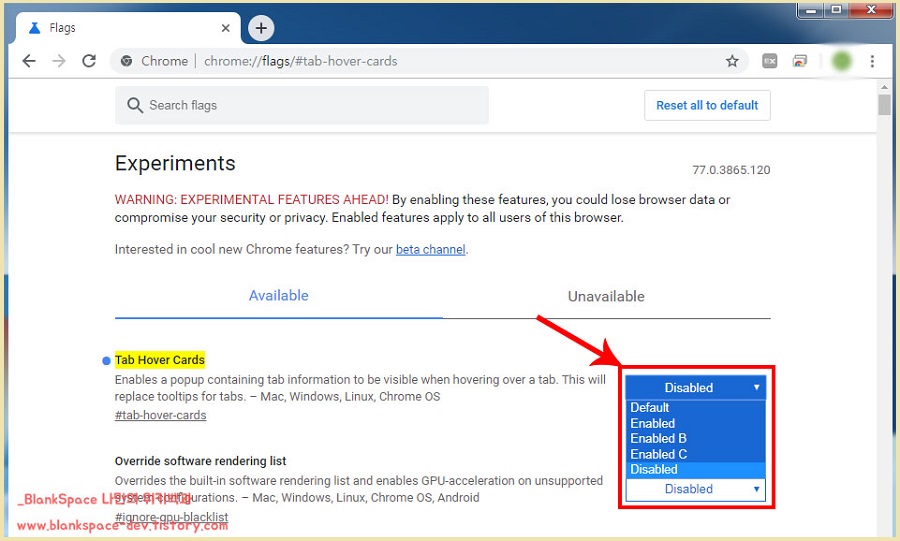The height and width of the screenshot is (541, 900).
Task: Click the address bar URL chrome://flags
Action: click(x=300, y=61)
